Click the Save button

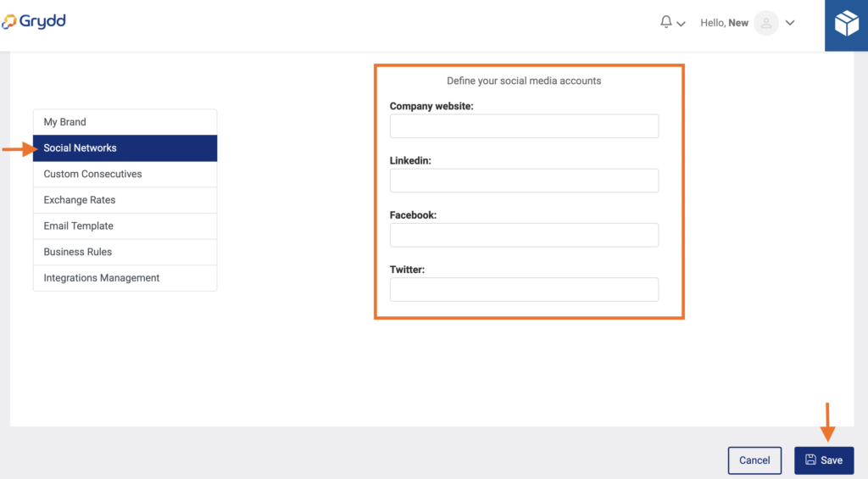tap(824, 460)
